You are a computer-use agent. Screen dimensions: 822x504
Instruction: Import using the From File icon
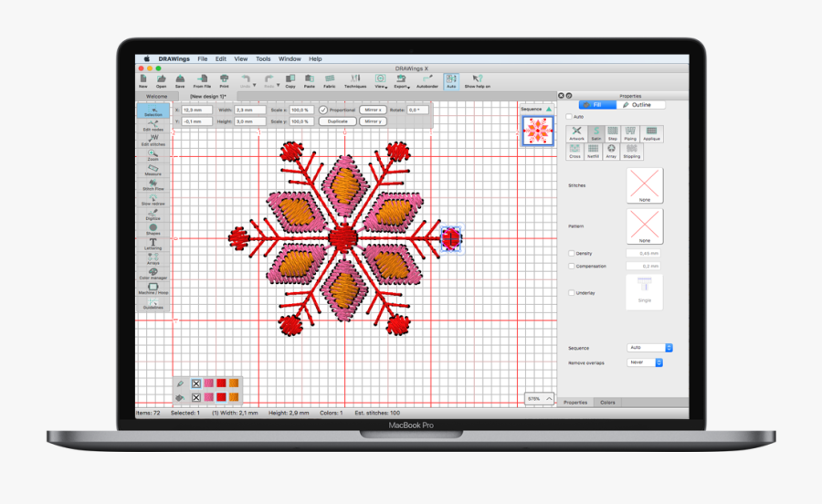tap(202, 81)
